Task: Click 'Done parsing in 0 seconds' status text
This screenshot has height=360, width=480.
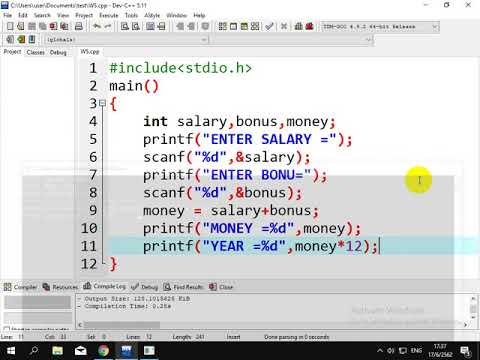Action: pyautogui.click(x=297, y=337)
